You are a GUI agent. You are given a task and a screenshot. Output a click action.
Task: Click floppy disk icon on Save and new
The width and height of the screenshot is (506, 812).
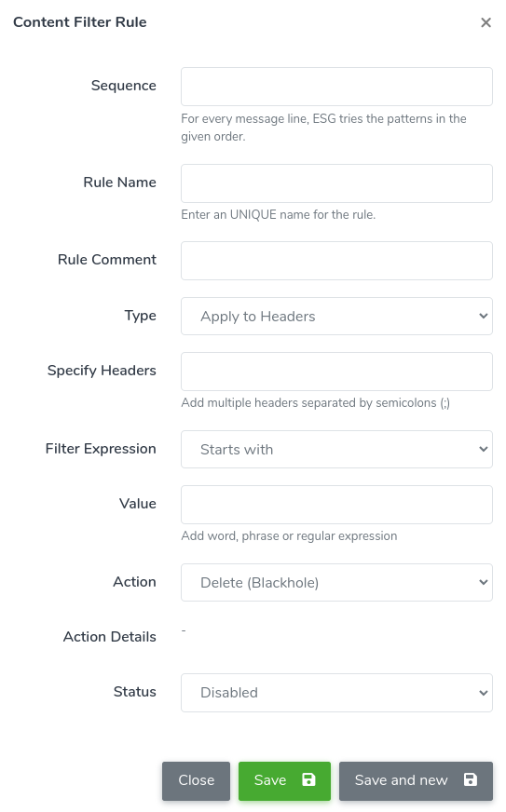471,779
